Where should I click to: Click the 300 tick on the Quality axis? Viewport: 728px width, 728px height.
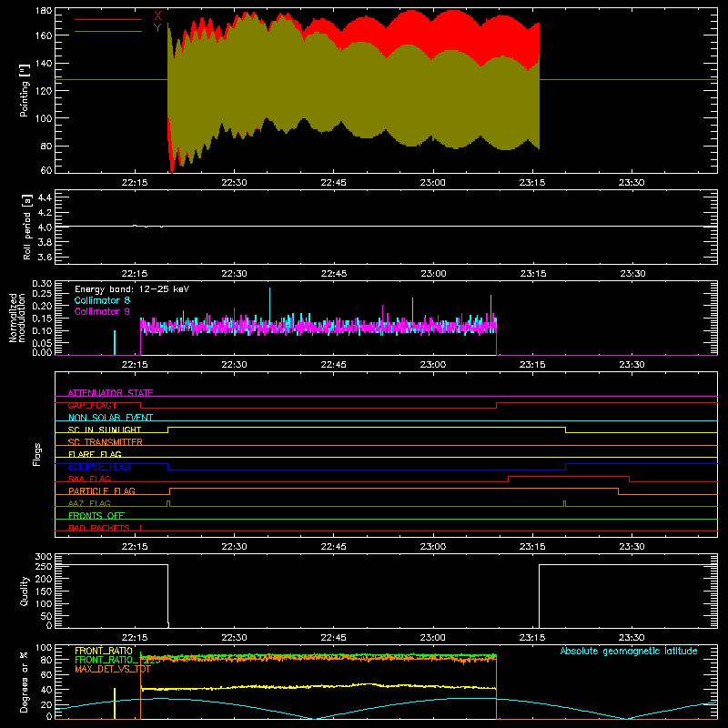(44, 557)
